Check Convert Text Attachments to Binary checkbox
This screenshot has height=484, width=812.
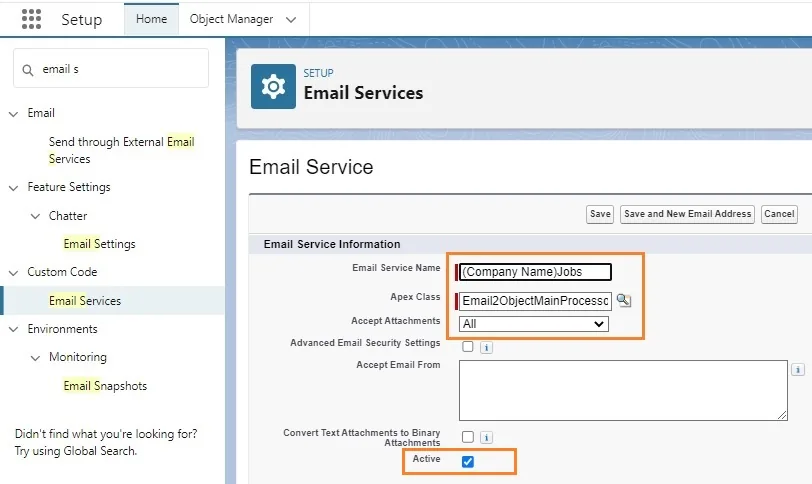468,437
